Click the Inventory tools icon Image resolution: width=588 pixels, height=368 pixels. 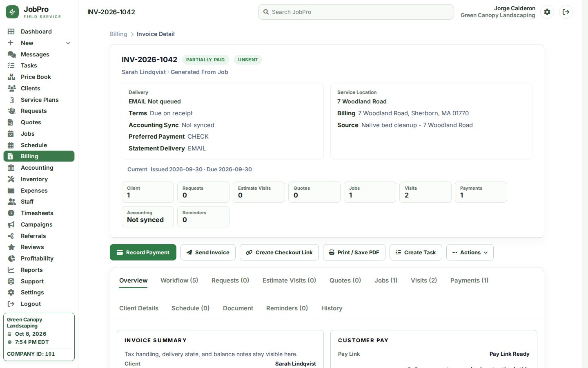[x=11, y=179]
